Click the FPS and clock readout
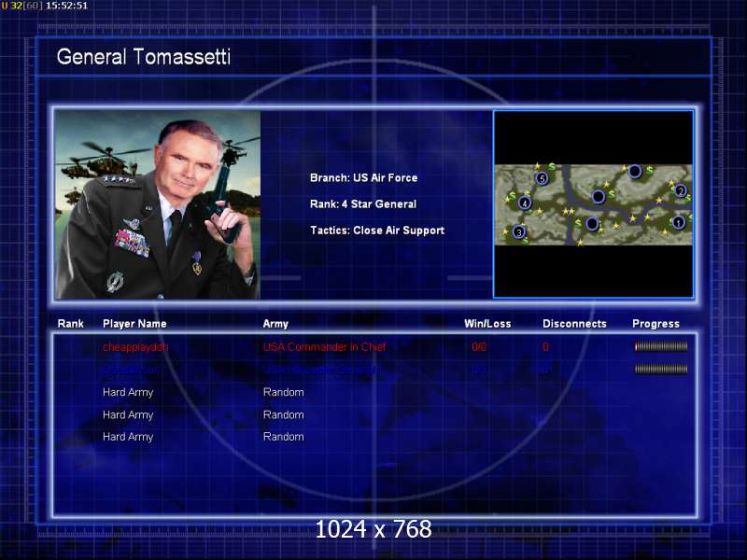 [x=44, y=6]
